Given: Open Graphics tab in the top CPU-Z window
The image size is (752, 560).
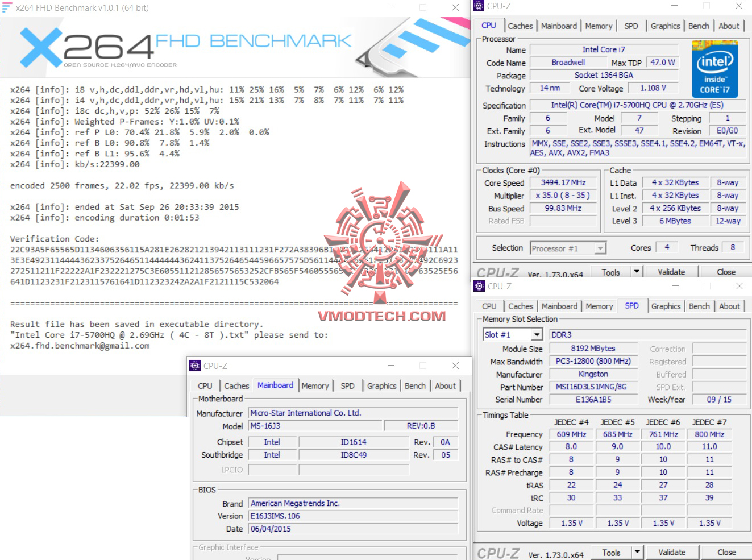Looking at the screenshot, I should pos(665,26).
